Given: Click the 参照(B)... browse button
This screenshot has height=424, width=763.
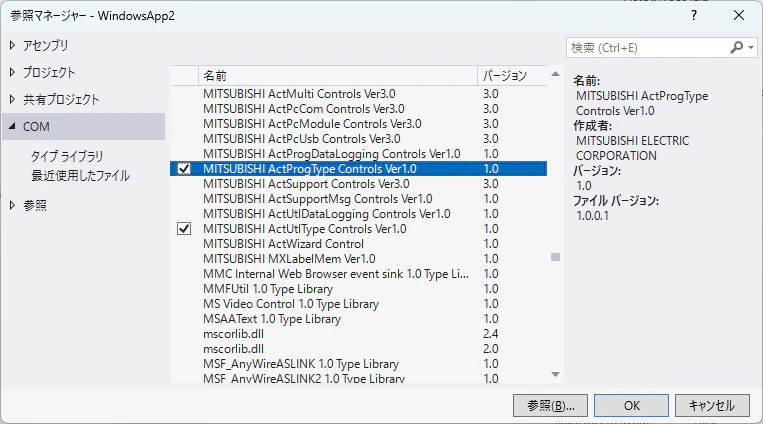Looking at the screenshot, I should pyautogui.click(x=550, y=406).
